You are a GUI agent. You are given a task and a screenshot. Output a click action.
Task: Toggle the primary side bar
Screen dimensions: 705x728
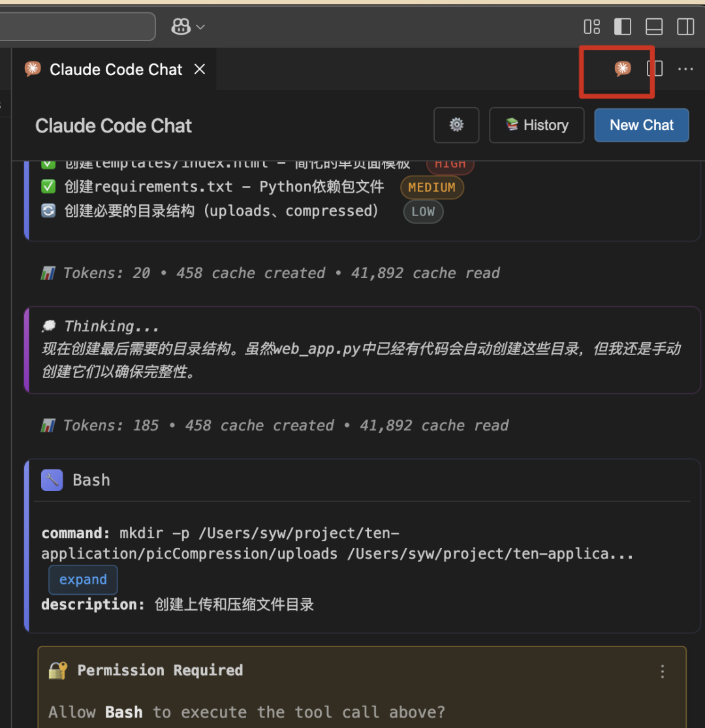click(x=622, y=27)
